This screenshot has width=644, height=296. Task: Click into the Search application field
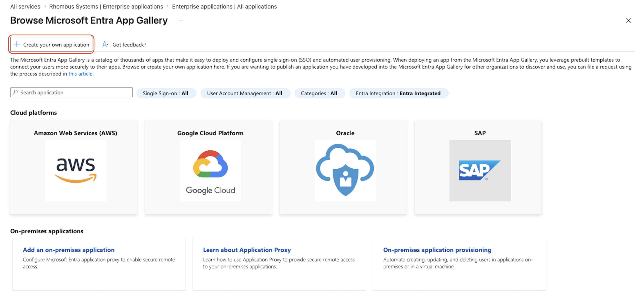pyautogui.click(x=72, y=92)
